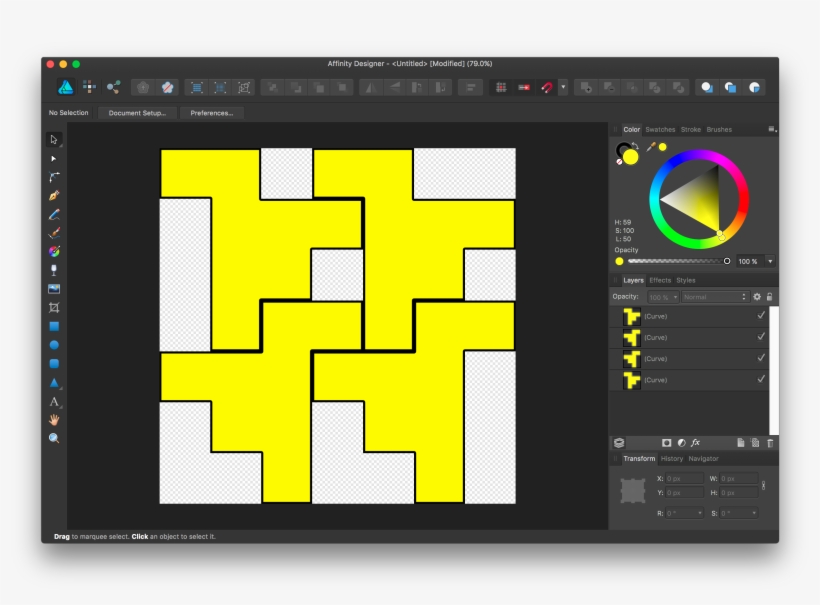Click the color opacity slider
Screen dimensions: 820x605
pyautogui.click(x=676, y=261)
